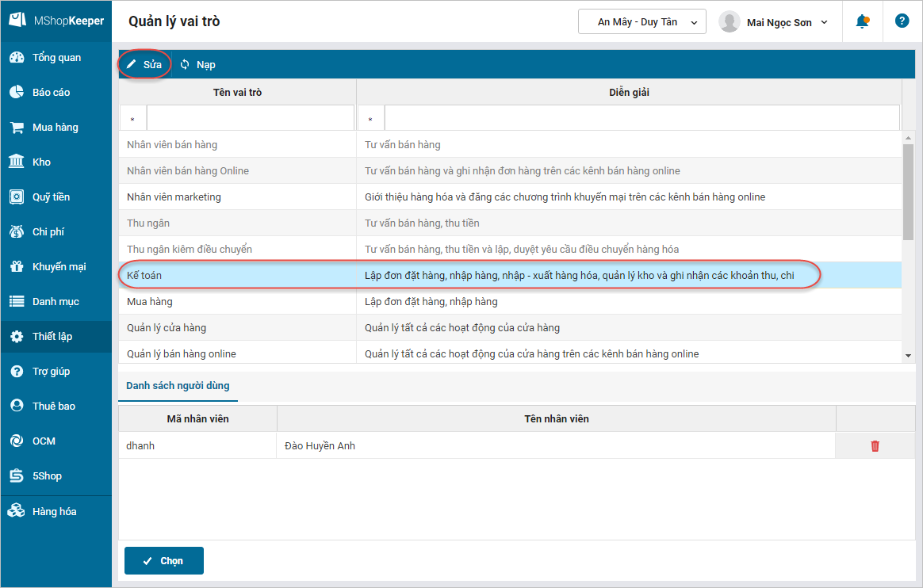Click Mã nhân viên column header
Image resolution: width=923 pixels, height=588 pixels.
[x=197, y=418]
